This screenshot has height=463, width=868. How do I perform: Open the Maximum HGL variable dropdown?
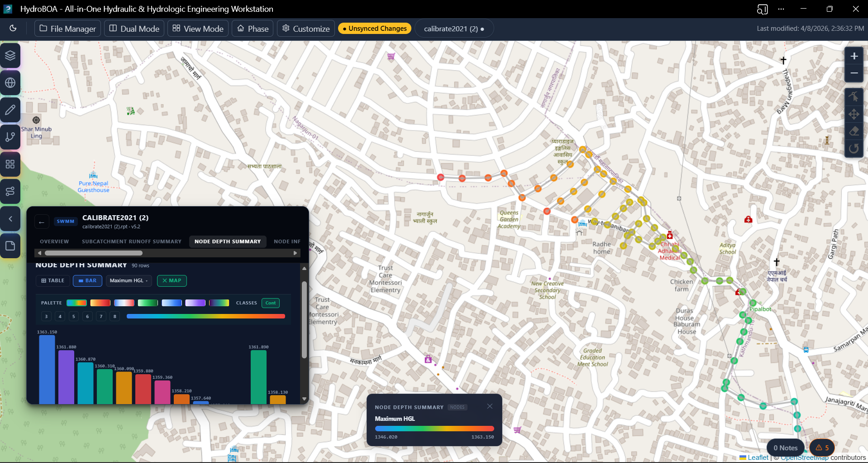tap(129, 281)
